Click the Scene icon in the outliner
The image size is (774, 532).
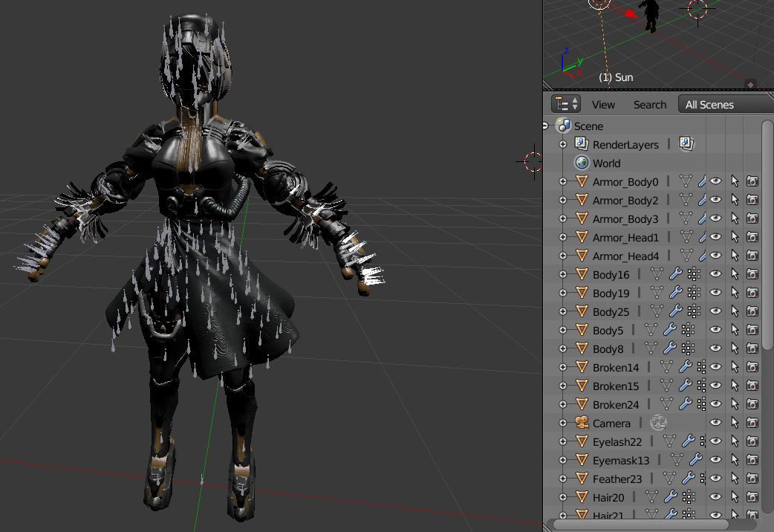click(x=563, y=126)
